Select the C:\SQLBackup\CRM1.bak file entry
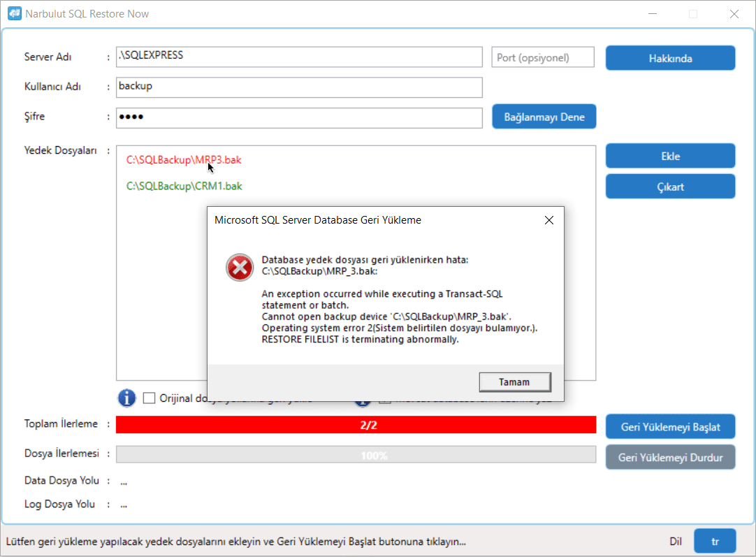This screenshot has height=557, width=756. click(184, 186)
